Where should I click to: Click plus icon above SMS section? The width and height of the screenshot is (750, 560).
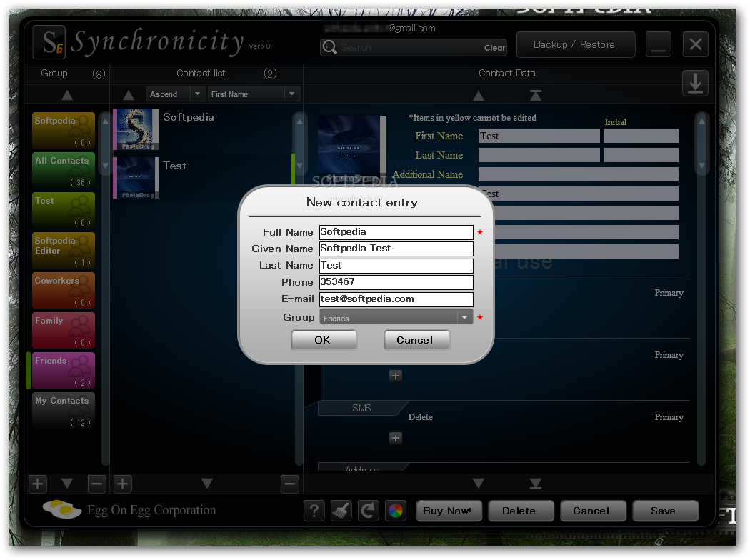pyautogui.click(x=396, y=376)
